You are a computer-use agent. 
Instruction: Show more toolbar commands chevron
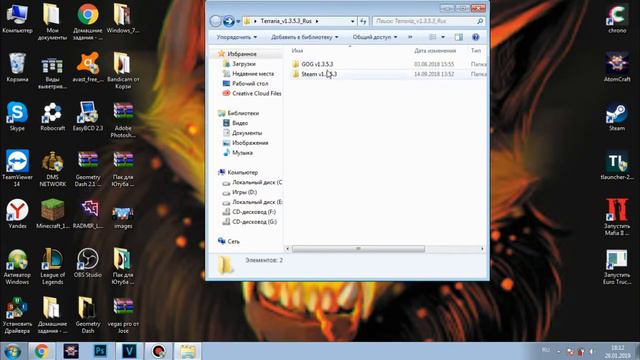pyautogui.click(x=410, y=37)
